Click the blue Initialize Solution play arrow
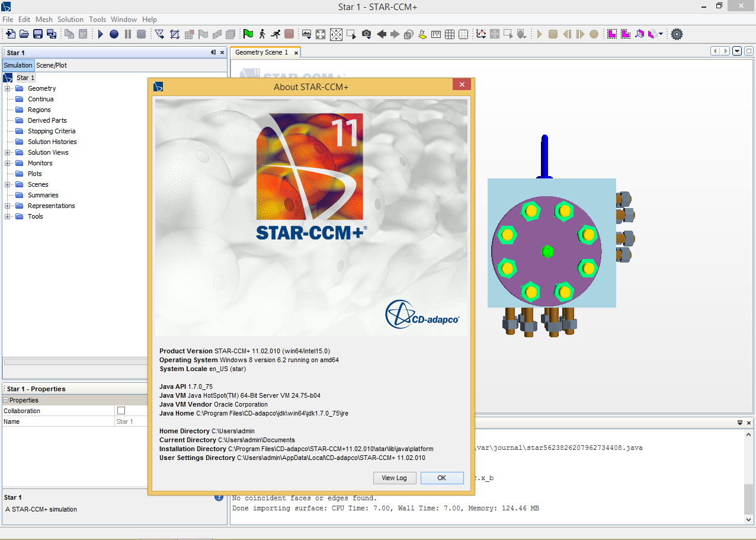The image size is (756, 540). pos(101,34)
